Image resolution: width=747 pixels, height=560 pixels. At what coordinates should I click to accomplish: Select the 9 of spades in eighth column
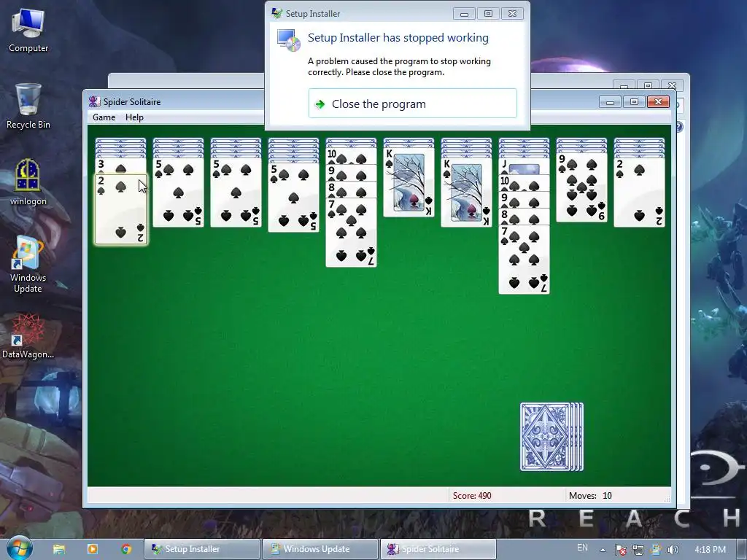(x=524, y=200)
